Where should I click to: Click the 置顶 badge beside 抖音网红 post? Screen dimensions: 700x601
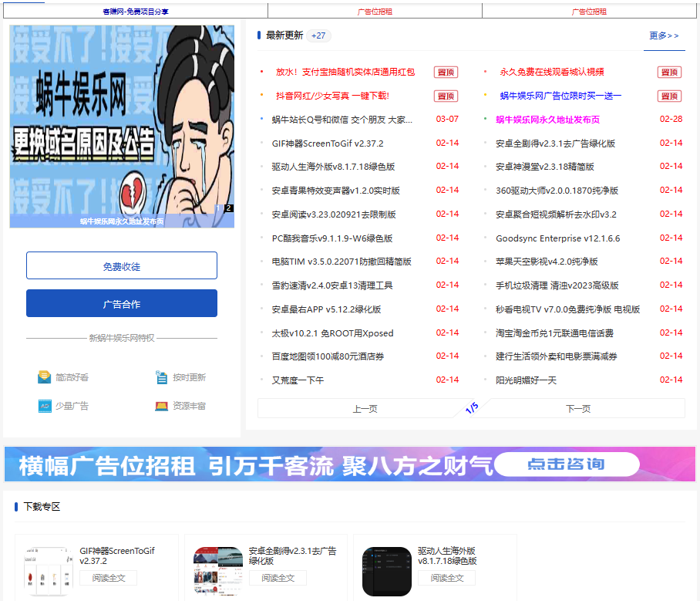coord(446,96)
